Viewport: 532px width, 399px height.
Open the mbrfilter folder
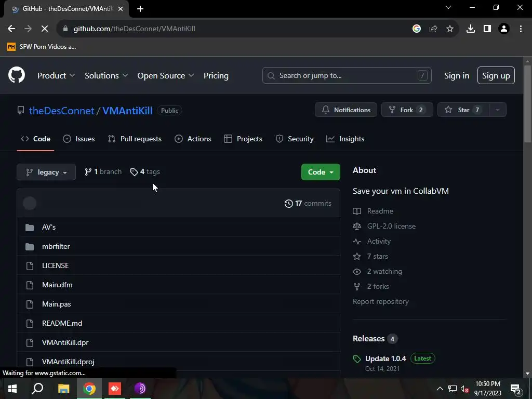pos(56,246)
